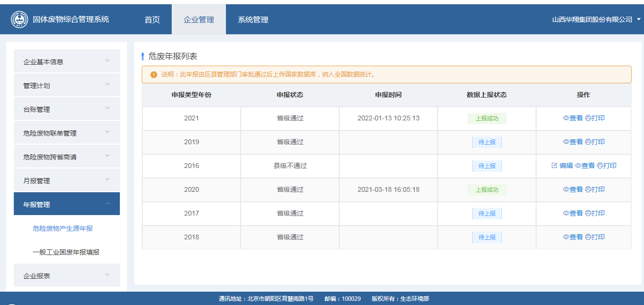Click the 申报时间 column header
Screen dimensions: 644x305
(x=388, y=95)
